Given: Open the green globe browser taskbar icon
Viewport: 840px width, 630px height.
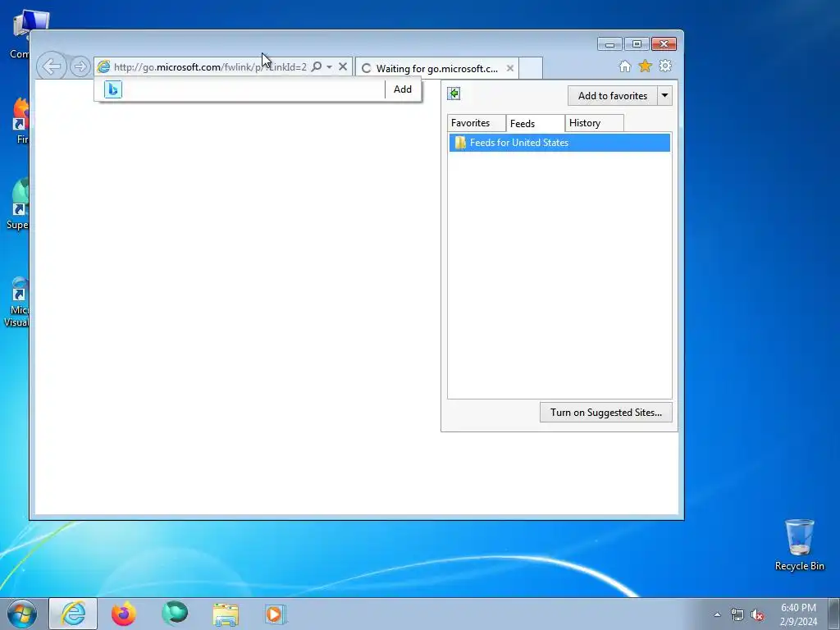Looking at the screenshot, I should [x=175, y=614].
